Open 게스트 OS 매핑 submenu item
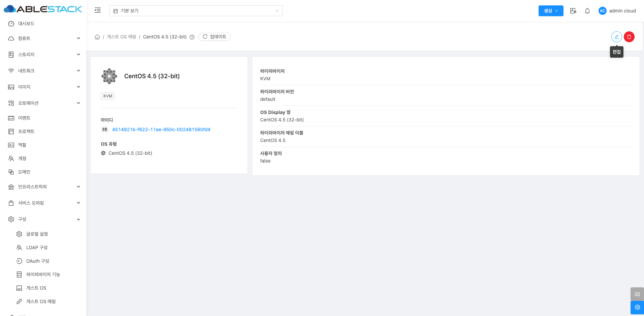The width and height of the screenshot is (644, 316). point(43,301)
